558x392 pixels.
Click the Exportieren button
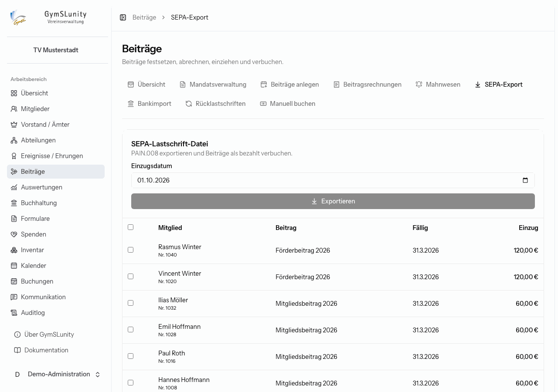(x=333, y=201)
